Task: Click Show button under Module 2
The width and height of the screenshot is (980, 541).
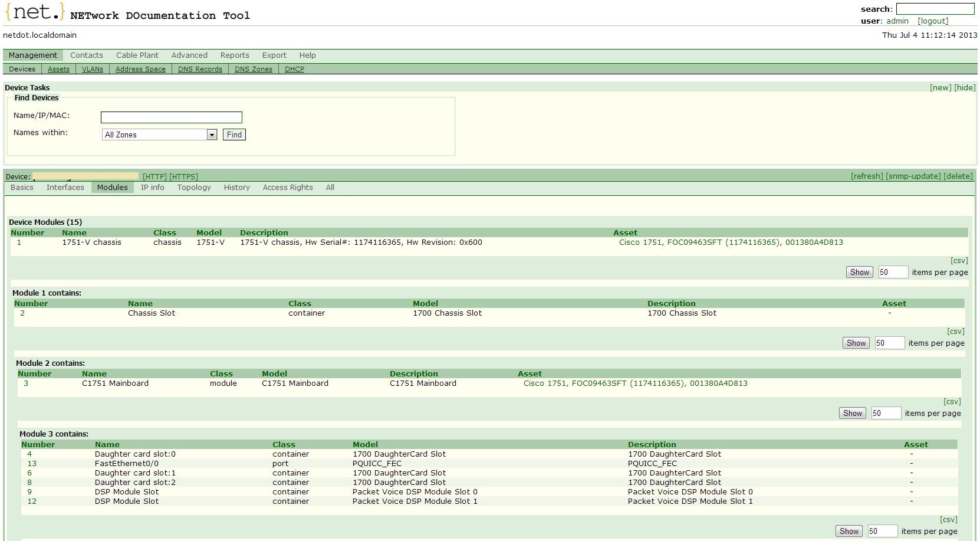Action: point(852,413)
